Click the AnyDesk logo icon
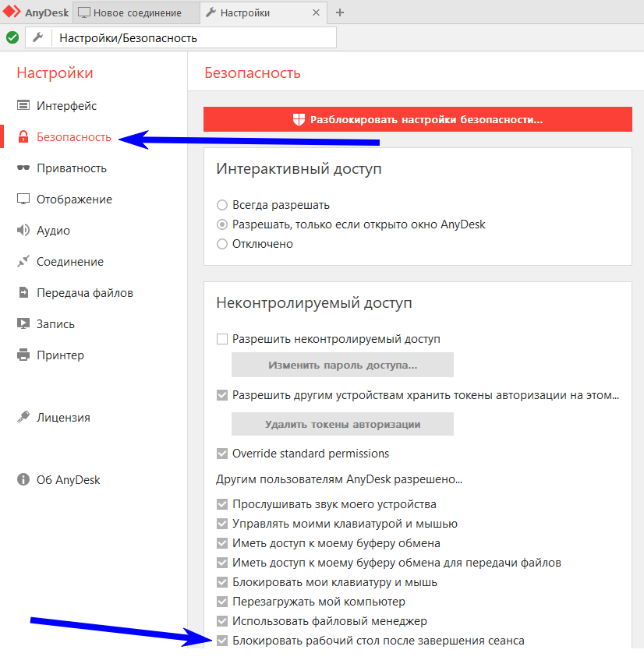 click(x=12, y=12)
